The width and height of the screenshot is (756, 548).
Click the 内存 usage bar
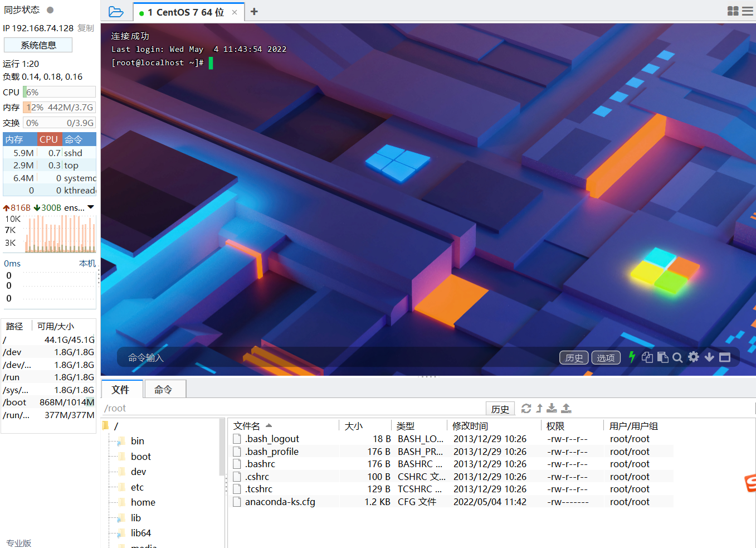pos(59,107)
